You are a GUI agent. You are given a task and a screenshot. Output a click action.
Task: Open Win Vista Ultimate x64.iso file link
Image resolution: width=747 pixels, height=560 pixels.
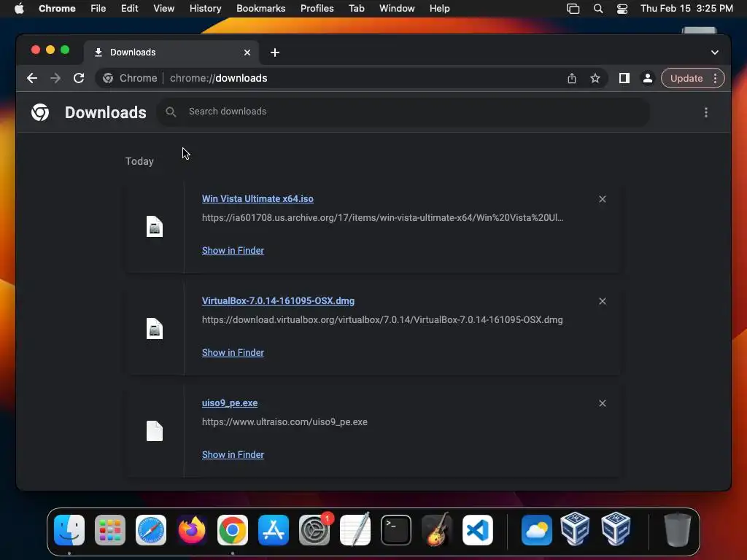[x=258, y=198]
